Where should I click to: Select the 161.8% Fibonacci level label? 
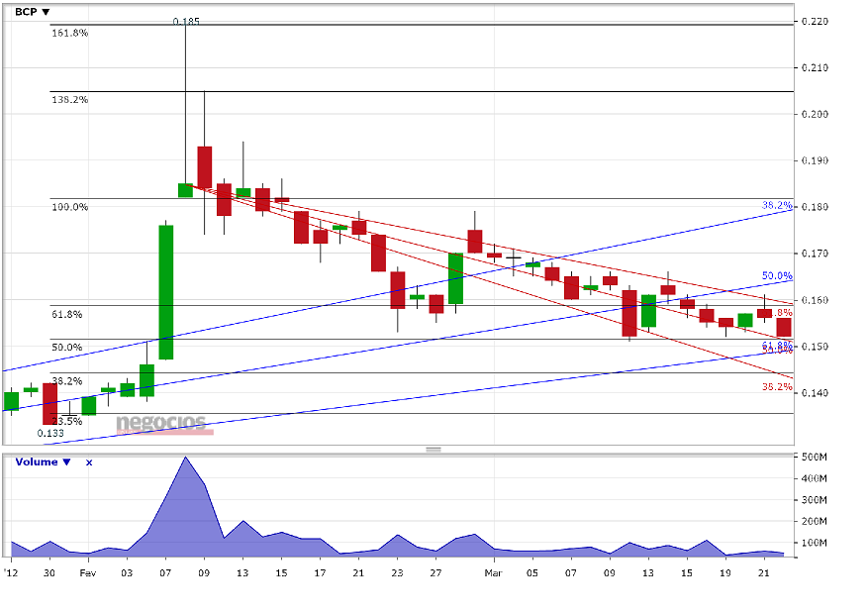[69, 34]
